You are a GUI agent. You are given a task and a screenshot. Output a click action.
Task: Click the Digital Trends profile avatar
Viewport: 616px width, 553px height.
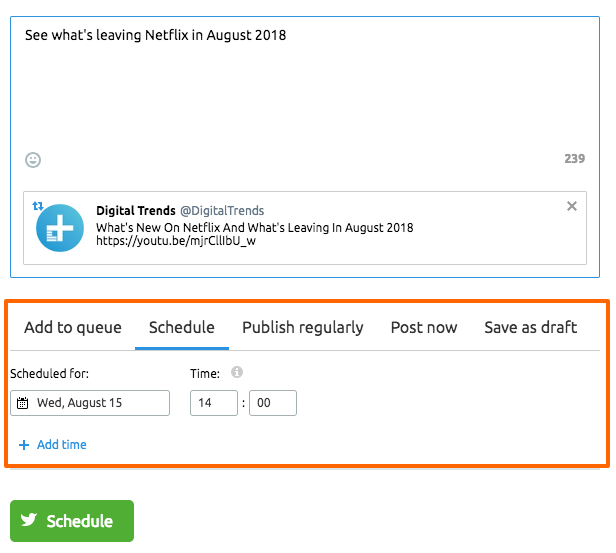60,228
